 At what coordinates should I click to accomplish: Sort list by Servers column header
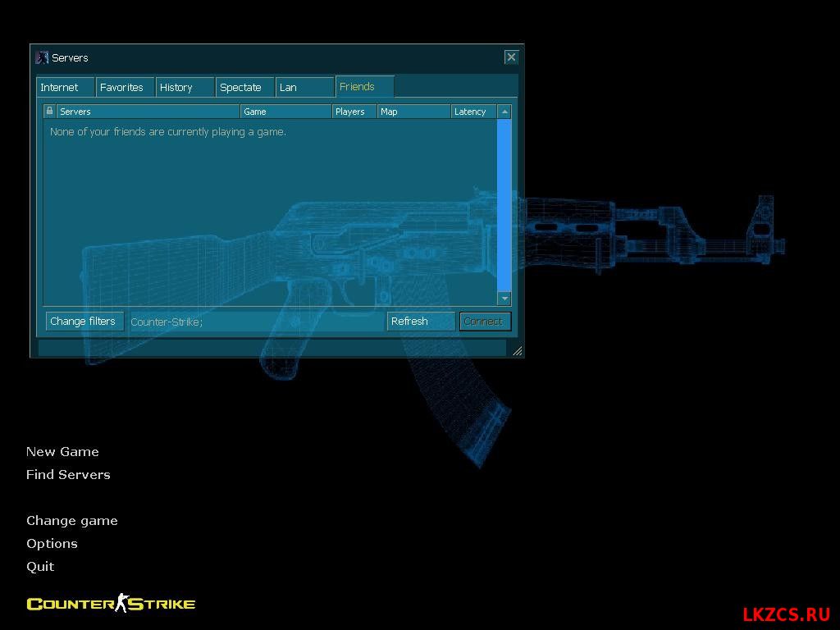pyautogui.click(x=148, y=112)
